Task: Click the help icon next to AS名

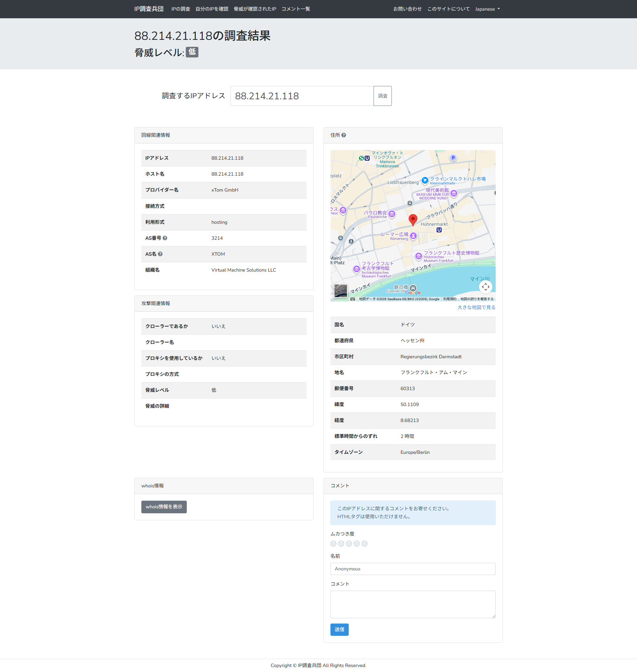Action: (160, 254)
